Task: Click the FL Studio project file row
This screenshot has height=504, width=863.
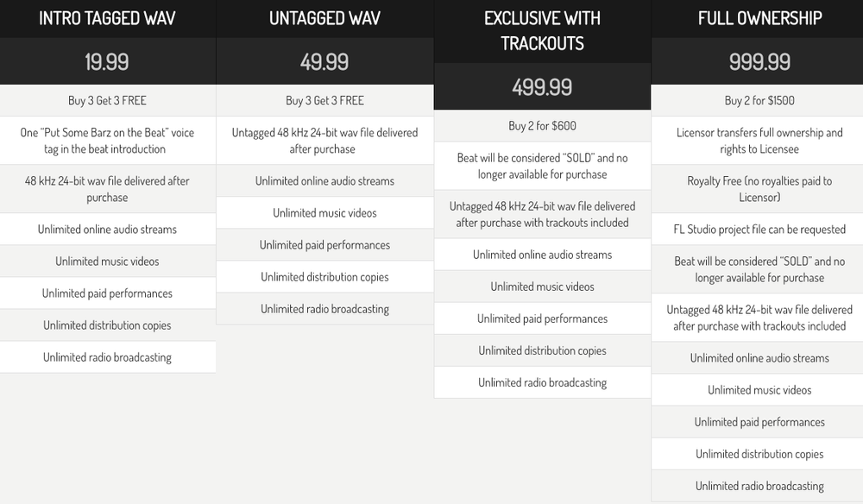Action: (759, 230)
